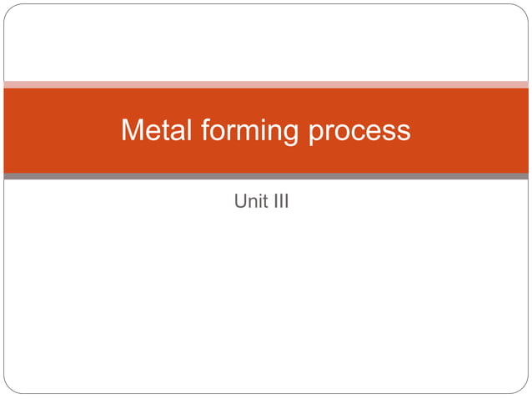Click the orange banner area beneath the title text

tap(266, 159)
